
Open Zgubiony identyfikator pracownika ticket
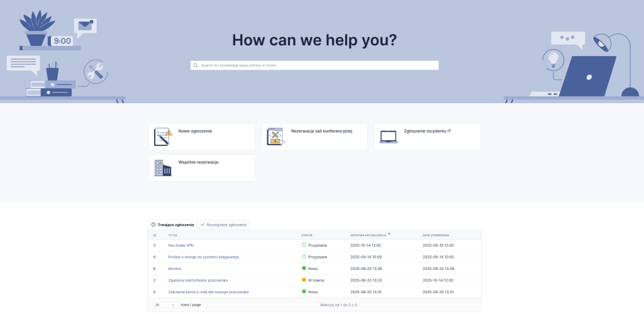point(197,280)
